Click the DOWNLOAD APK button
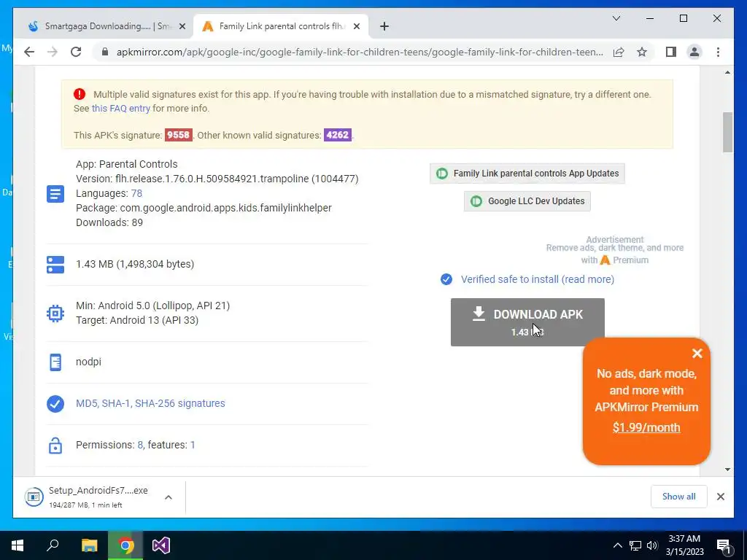 (527, 322)
